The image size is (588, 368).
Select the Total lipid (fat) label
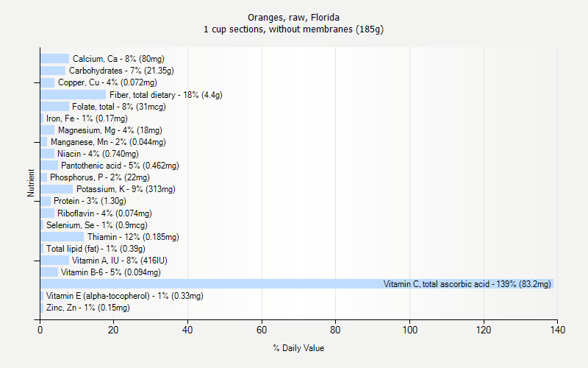pos(96,249)
